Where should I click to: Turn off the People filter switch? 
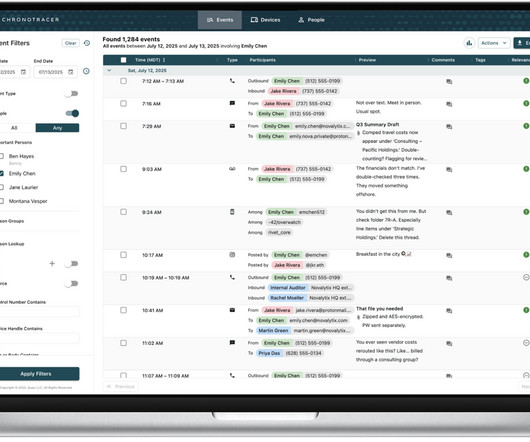pyautogui.click(x=72, y=113)
